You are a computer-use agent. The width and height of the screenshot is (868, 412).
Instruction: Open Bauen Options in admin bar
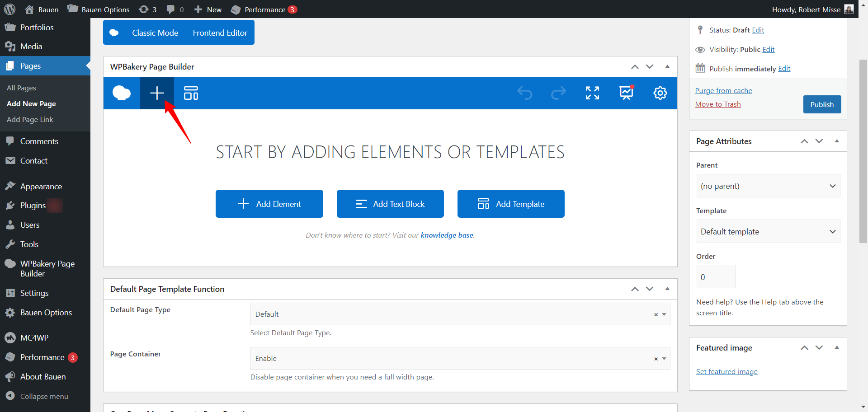(x=98, y=9)
